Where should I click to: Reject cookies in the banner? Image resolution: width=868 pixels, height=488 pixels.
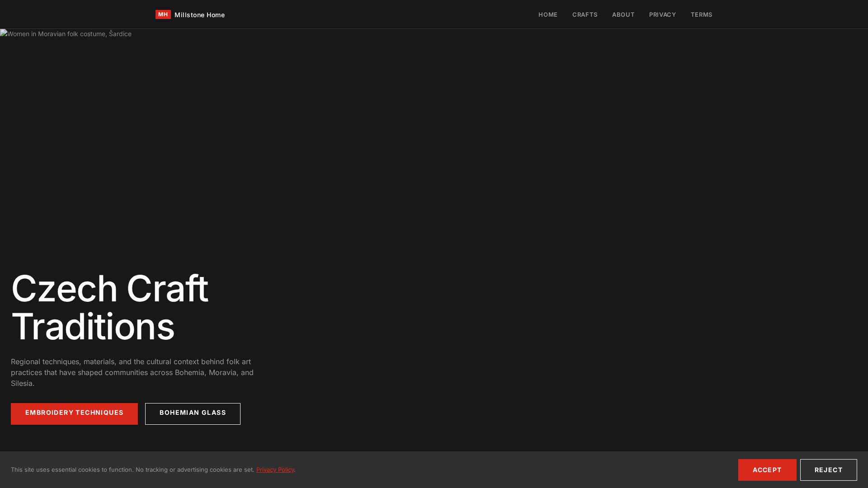(x=829, y=470)
